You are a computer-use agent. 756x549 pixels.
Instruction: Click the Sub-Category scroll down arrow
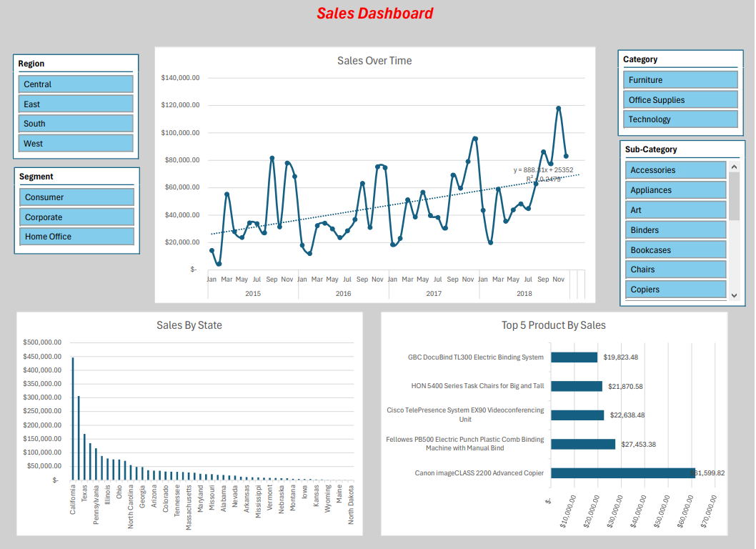734,295
